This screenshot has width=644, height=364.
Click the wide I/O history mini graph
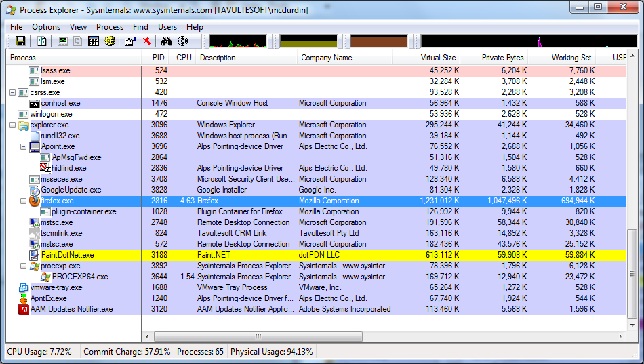[x=529, y=41]
